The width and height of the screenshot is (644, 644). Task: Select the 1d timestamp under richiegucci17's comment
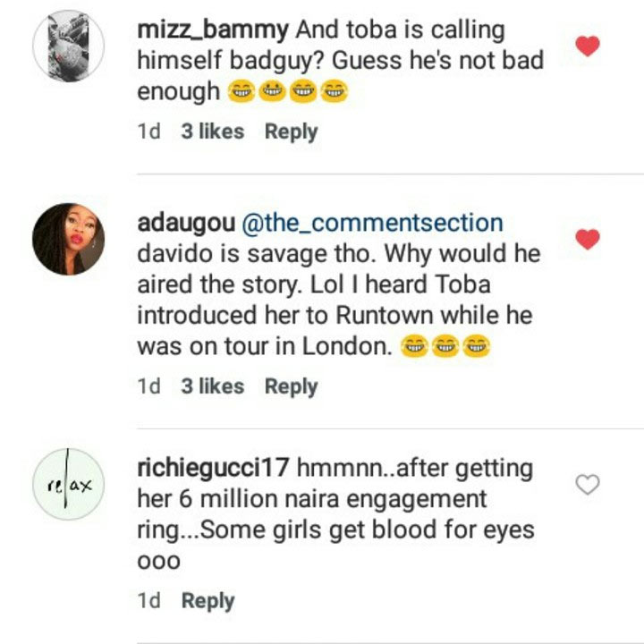(x=148, y=600)
